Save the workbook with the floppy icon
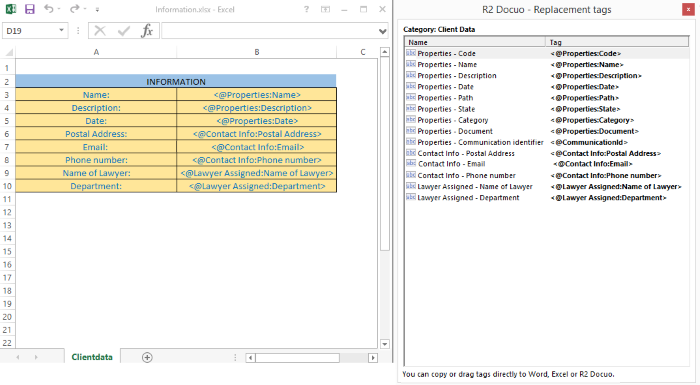The width and height of the screenshot is (700, 385). click(x=29, y=9)
